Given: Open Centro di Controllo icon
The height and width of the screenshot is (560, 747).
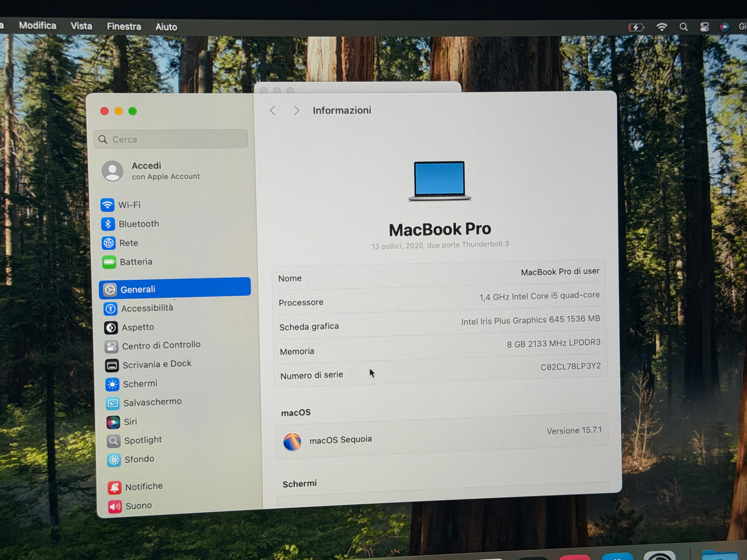Looking at the screenshot, I should [112, 347].
